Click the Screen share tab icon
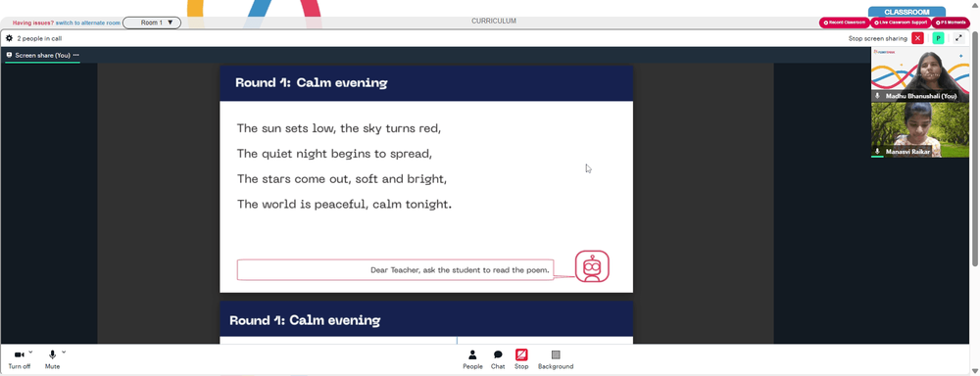The image size is (980, 376). click(10, 55)
